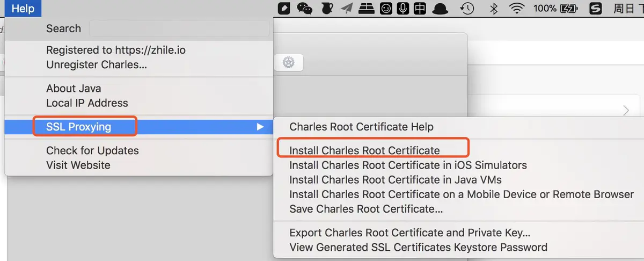
Task: Open Bluetooth status menu
Action: click(x=494, y=8)
